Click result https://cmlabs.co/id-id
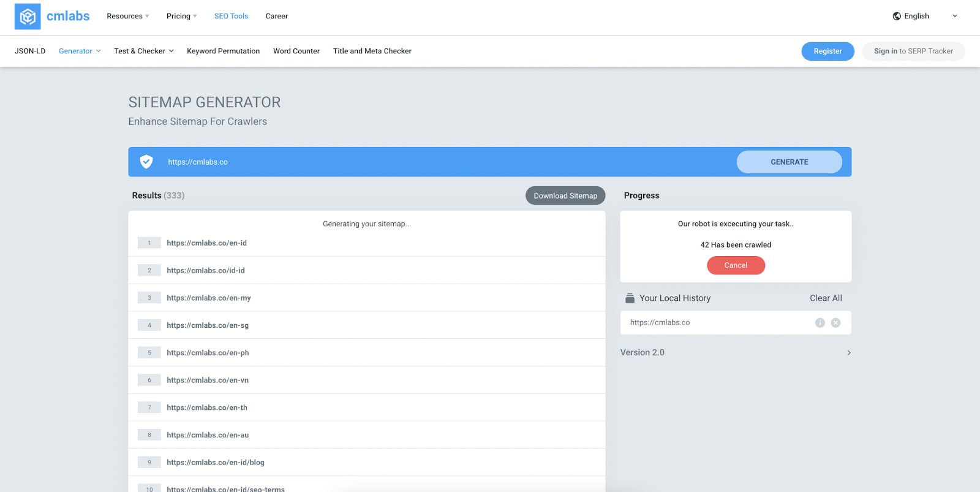 pyautogui.click(x=206, y=271)
